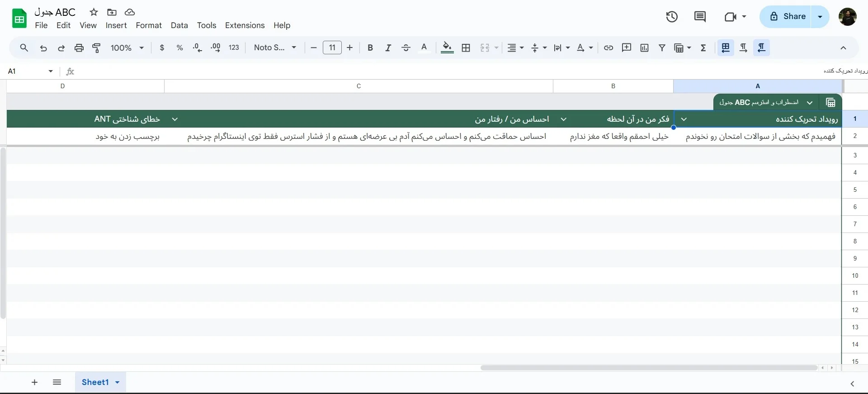Toggle strikethrough formatting
Viewport: 868px width, 394px height.
click(406, 47)
